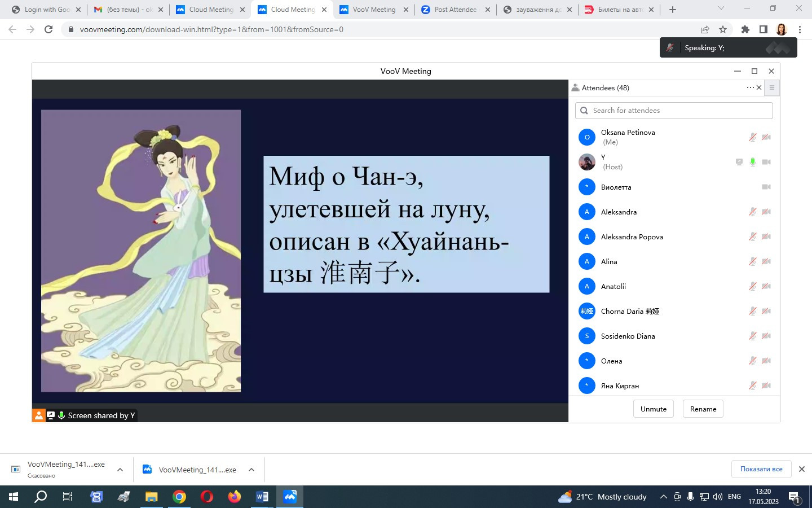The width and height of the screenshot is (812, 508).
Task: Click the Unmute button
Action: pyautogui.click(x=654, y=409)
